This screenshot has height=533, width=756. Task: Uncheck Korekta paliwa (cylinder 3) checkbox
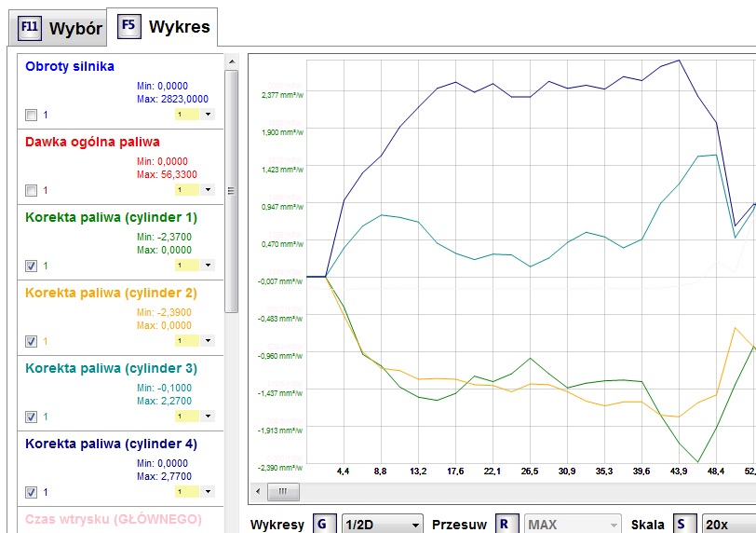[31, 417]
